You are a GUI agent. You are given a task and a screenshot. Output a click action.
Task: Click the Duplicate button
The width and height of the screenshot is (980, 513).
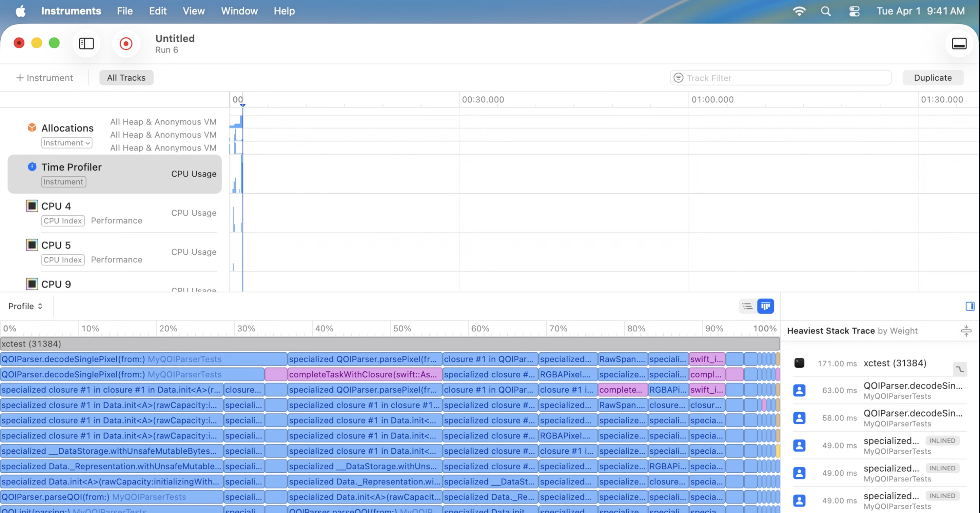(x=933, y=78)
